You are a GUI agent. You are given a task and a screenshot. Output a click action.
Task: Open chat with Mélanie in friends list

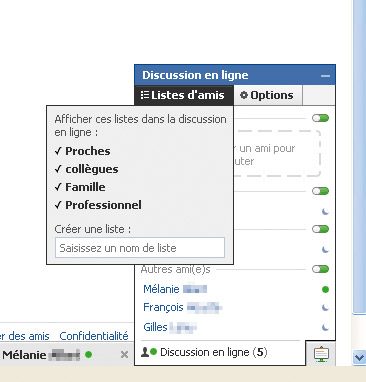175,289
